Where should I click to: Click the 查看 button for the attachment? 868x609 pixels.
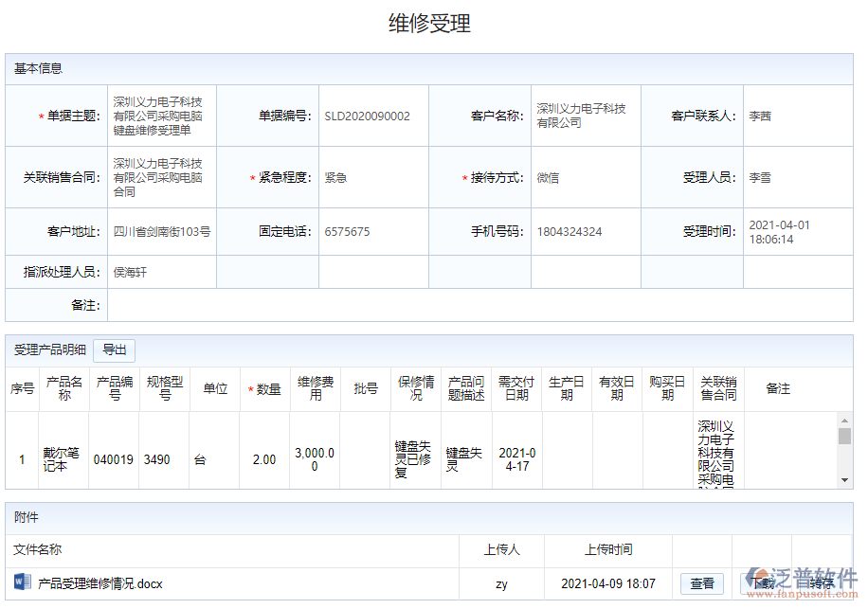(x=702, y=583)
